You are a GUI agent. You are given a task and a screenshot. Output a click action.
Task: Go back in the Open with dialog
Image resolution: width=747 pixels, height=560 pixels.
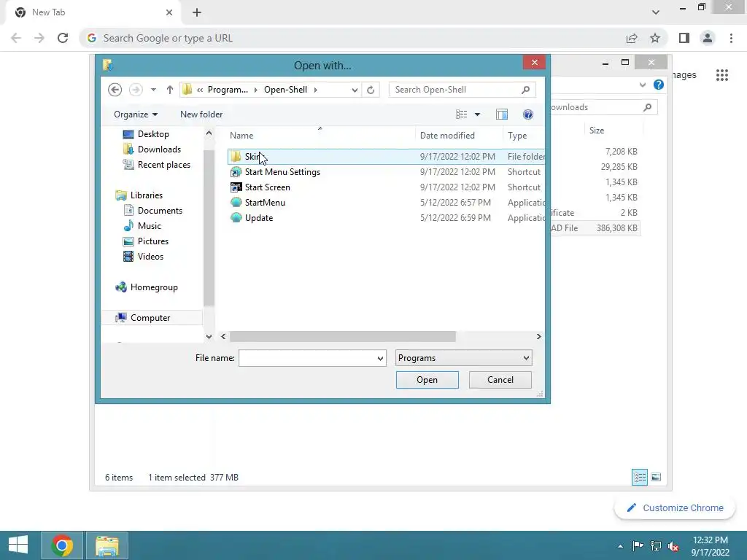coord(115,90)
